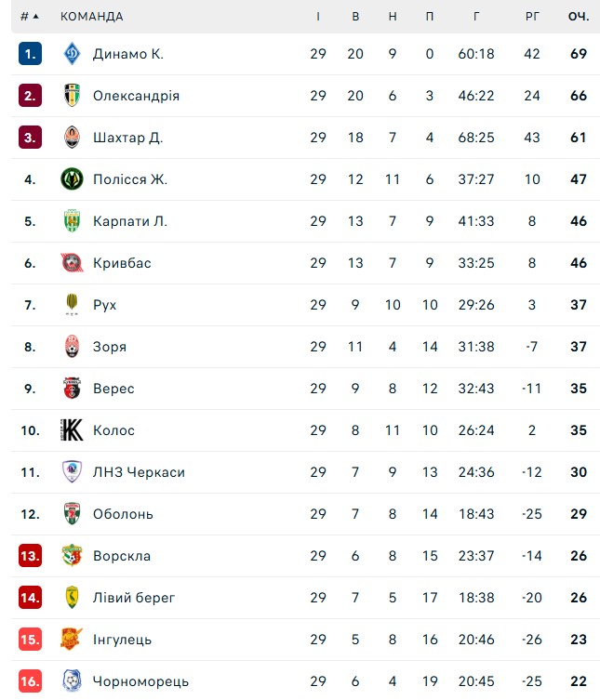Click the КОМАНДА column header
The width and height of the screenshot is (600, 700).
click(x=91, y=17)
